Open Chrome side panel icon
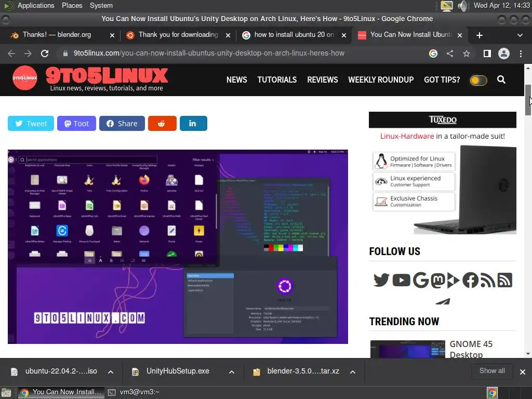 487,54
